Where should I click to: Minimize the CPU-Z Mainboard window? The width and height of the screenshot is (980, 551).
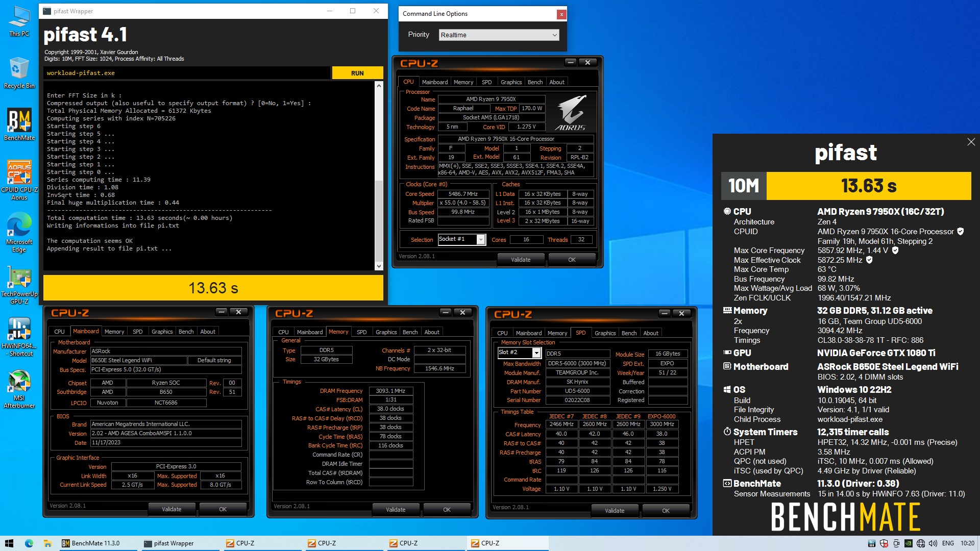(222, 312)
